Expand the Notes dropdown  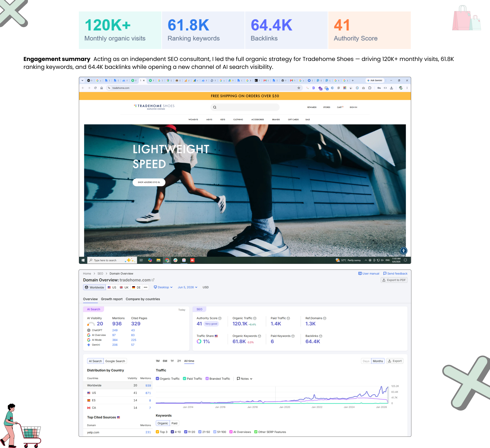[x=245, y=379]
